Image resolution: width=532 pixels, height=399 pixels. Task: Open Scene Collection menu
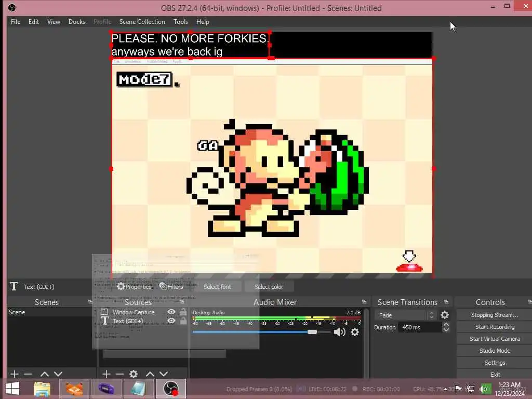click(x=142, y=22)
